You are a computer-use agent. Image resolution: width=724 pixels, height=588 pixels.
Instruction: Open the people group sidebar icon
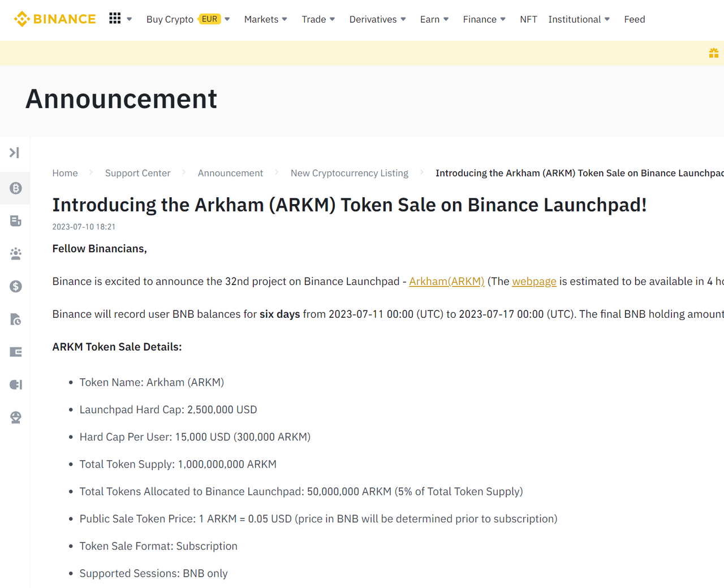16,254
